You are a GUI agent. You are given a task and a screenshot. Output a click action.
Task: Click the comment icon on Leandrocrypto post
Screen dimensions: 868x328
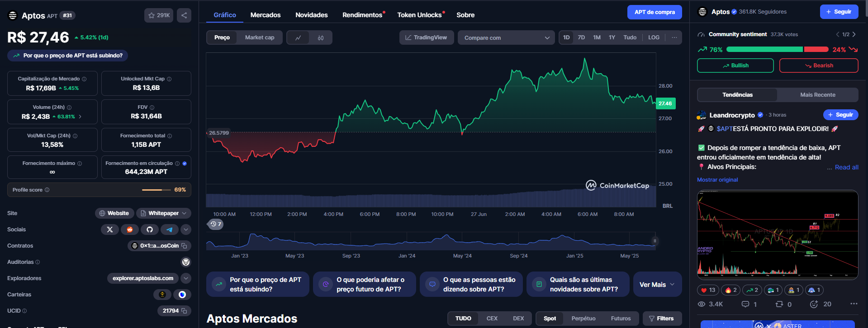click(x=745, y=304)
